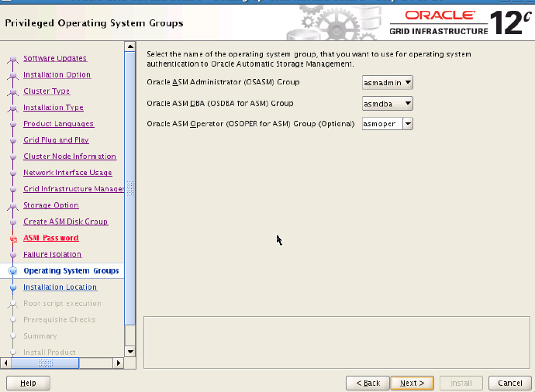Screen dimensions: 535x392
Task: Click the Installation Option step node icon
Action: (x=13, y=75)
